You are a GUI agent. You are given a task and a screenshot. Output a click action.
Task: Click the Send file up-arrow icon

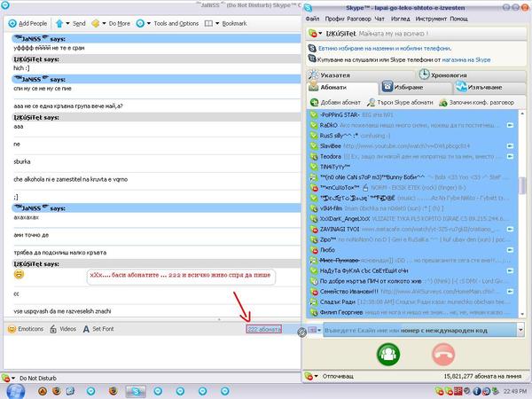coord(59,23)
